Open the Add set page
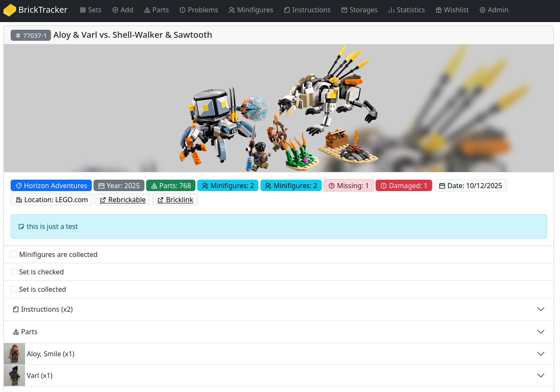The height and width of the screenshot is (392, 560). pyautogui.click(x=123, y=10)
